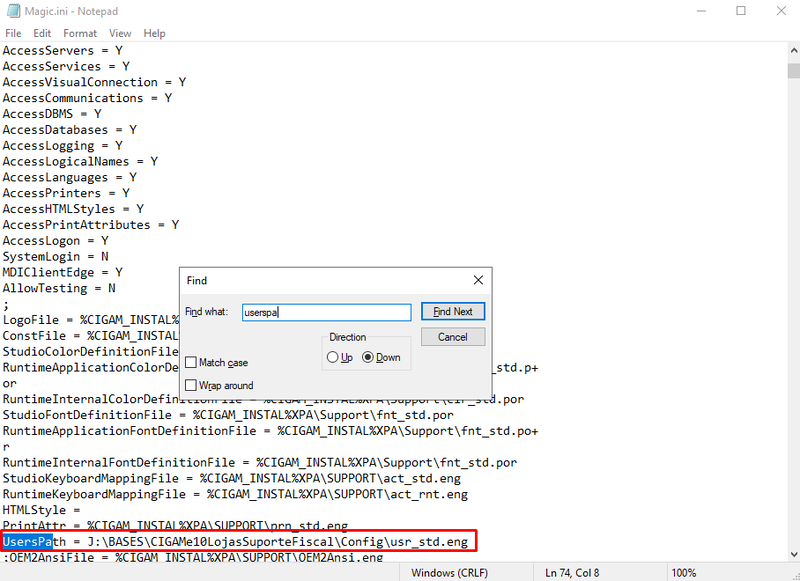
Task: Open the Help menu
Action: pyautogui.click(x=154, y=33)
